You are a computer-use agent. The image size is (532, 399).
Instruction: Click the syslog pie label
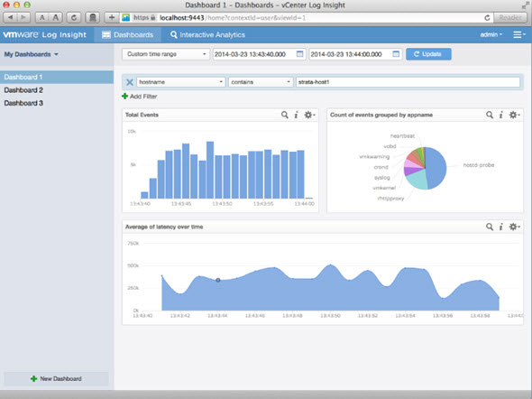[381, 178]
